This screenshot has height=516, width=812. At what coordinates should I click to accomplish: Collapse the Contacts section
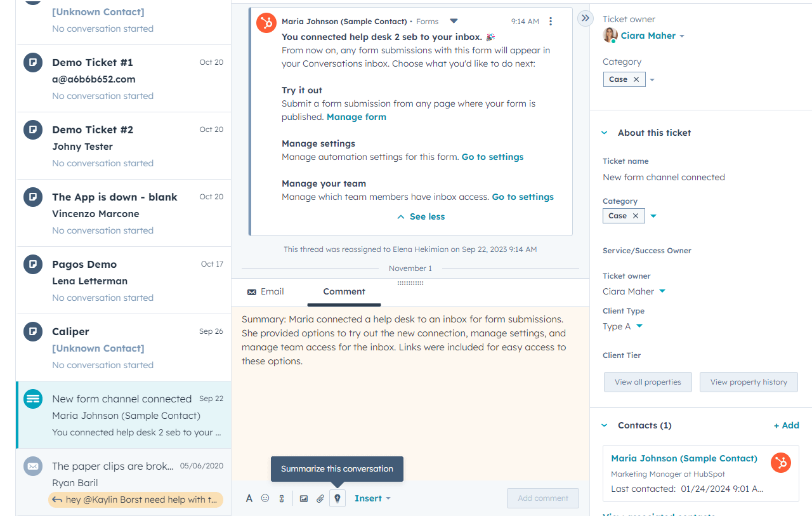(604, 425)
